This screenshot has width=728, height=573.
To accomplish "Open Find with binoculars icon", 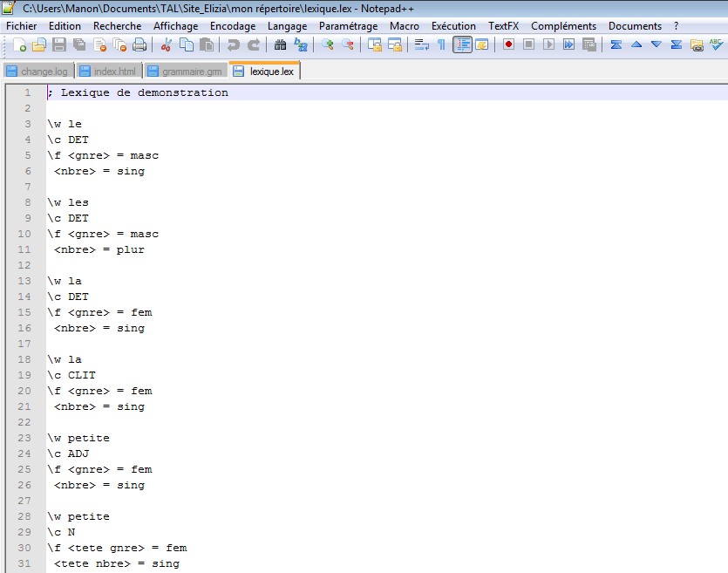I will [280, 44].
